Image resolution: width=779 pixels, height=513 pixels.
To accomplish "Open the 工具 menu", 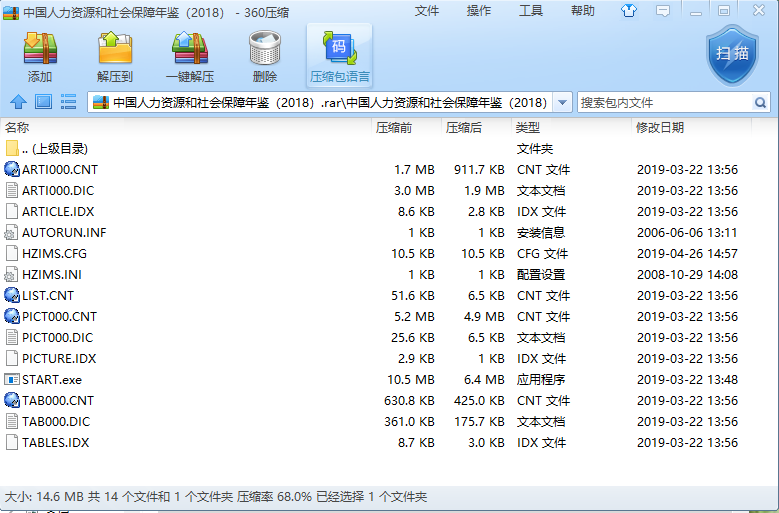I will coord(531,11).
